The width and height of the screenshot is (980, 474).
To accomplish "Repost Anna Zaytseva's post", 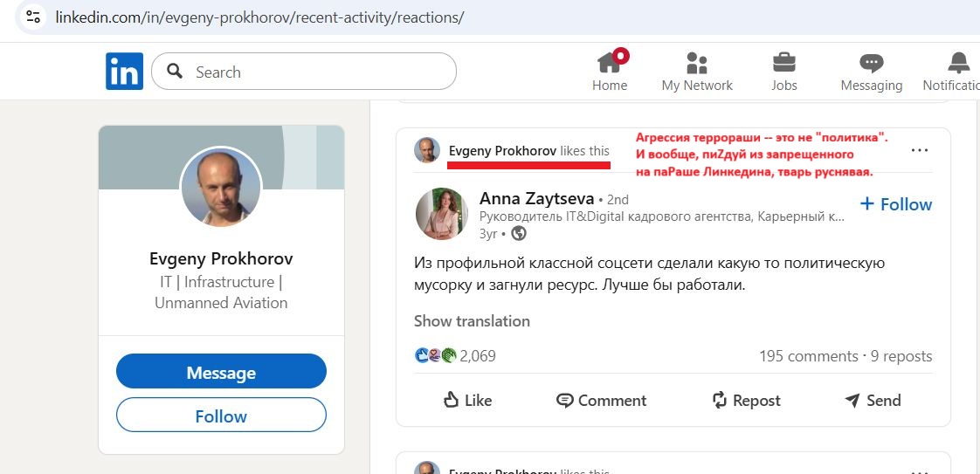I will click(x=746, y=400).
